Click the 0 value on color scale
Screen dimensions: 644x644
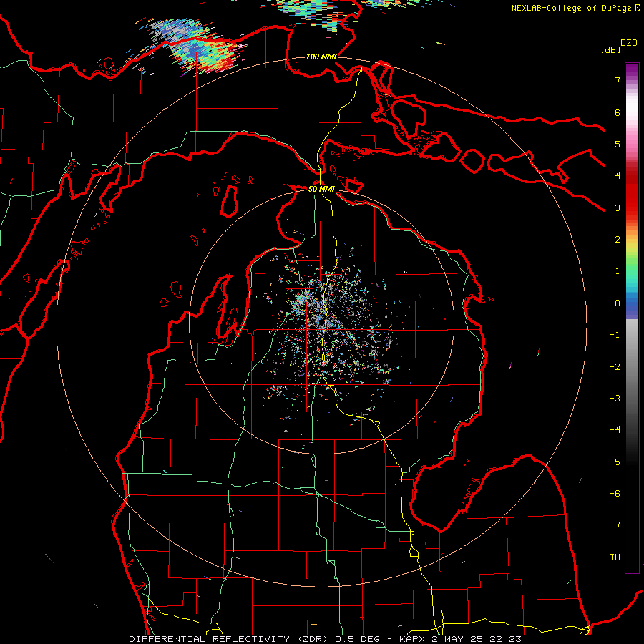tap(618, 303)
